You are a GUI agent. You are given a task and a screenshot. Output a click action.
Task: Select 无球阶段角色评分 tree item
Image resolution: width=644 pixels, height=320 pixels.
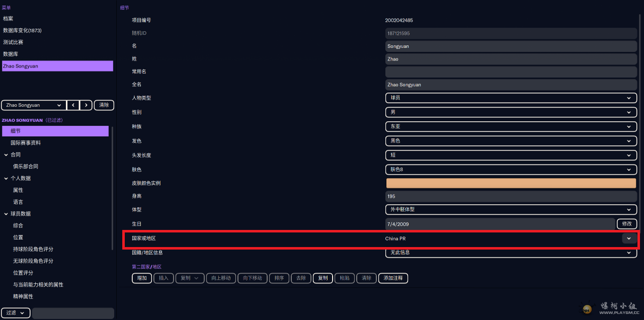pos(33,261)
